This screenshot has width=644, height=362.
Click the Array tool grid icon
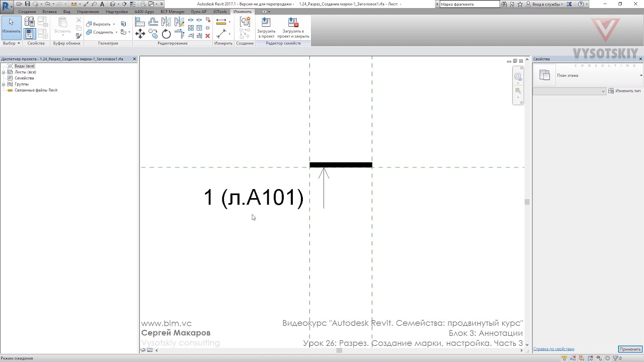click(x=191, y=28)
